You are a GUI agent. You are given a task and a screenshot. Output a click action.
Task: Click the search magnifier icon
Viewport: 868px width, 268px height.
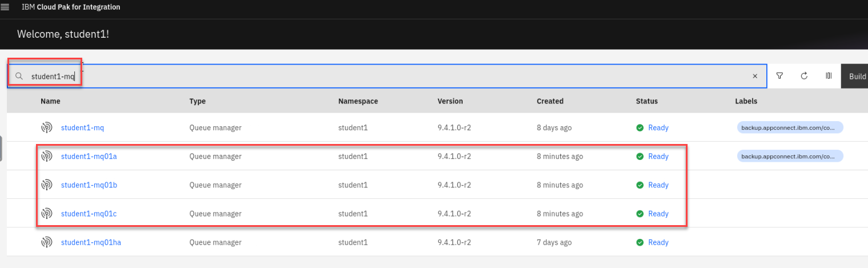click(x=19, y=76)
